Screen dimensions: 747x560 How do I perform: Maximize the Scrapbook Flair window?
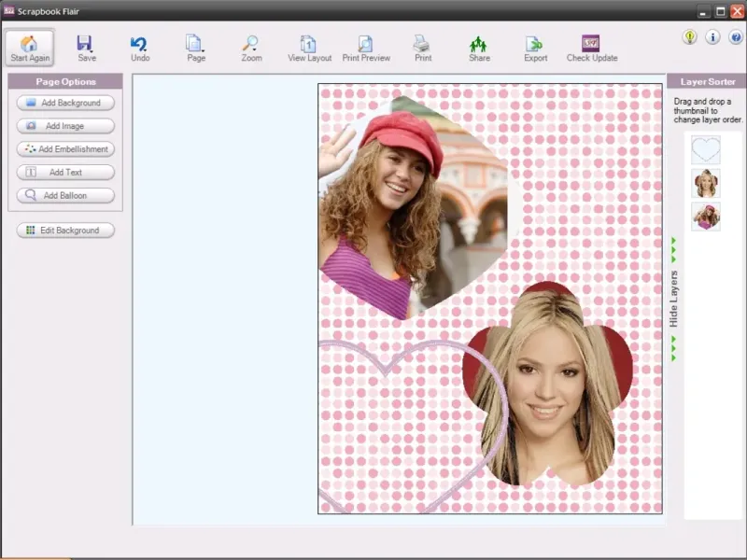click(720, 11)
